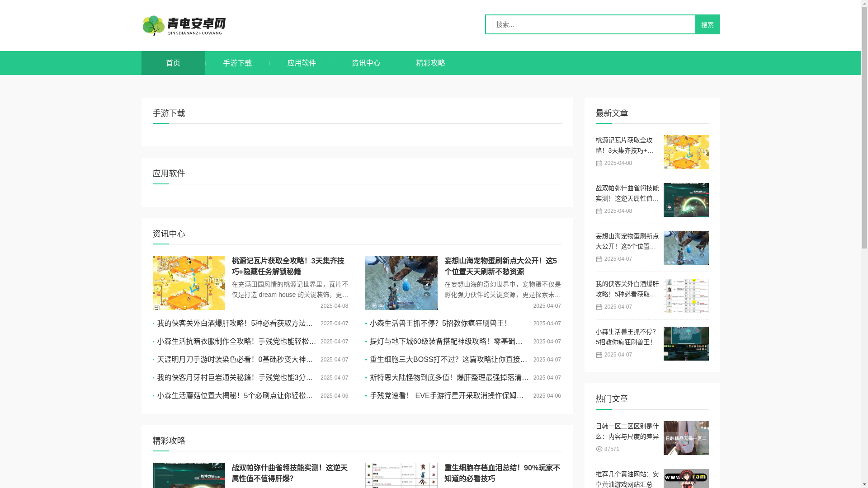Open 战双帕弥什曲雀翎技能实测 thumbnail in 精彩攻略
The height and width of the screenshot is (488, 868).
click(x=189, y=475)
